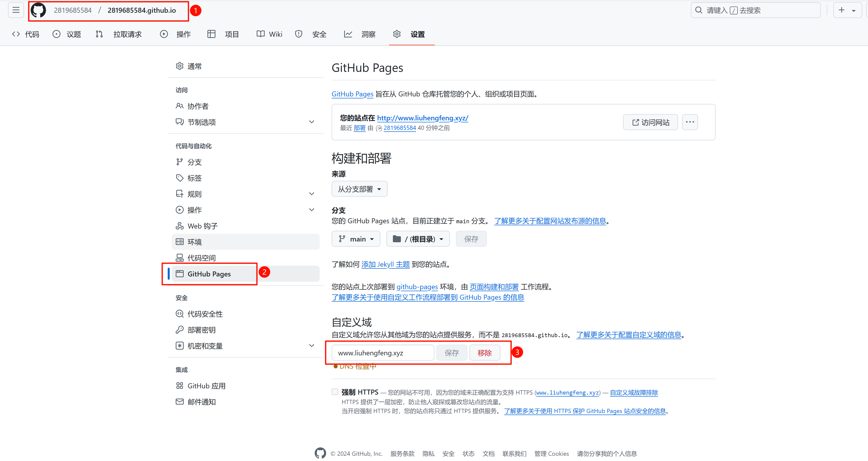
Task: Open the 从分支部署 source dropdown
Action: coord(359,189)
